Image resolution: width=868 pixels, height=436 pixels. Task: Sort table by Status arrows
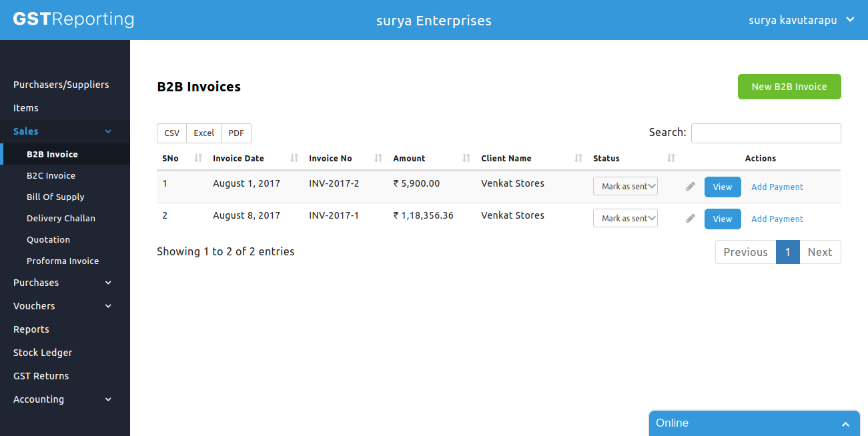(x=671, y=158)
